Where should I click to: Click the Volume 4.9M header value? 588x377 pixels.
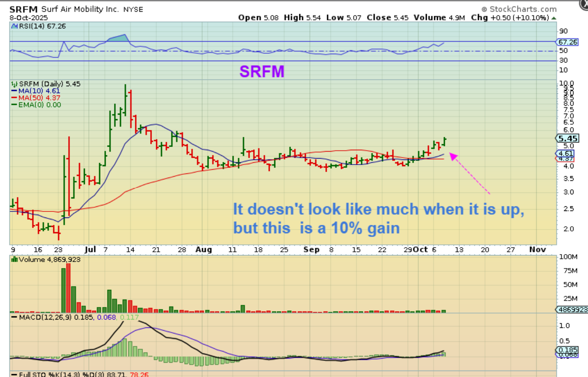click(438, 18)
